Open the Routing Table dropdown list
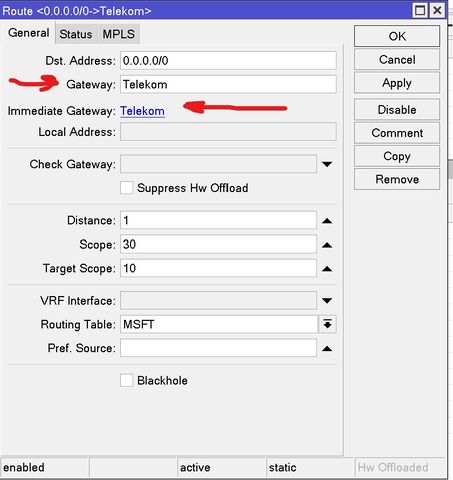Image resolution: width=453 pixels, height=480 pixels. click(327, 324)
